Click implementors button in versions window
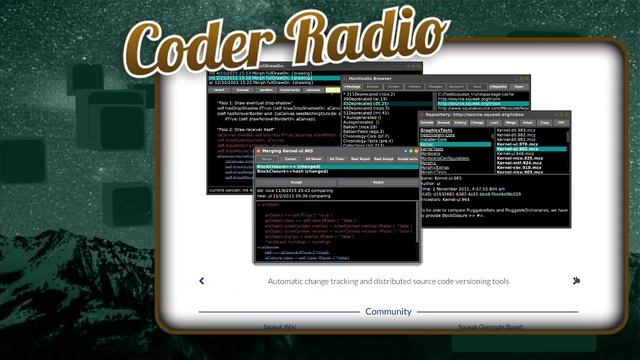Screen dimensions: 640x360 coord(290,90)
